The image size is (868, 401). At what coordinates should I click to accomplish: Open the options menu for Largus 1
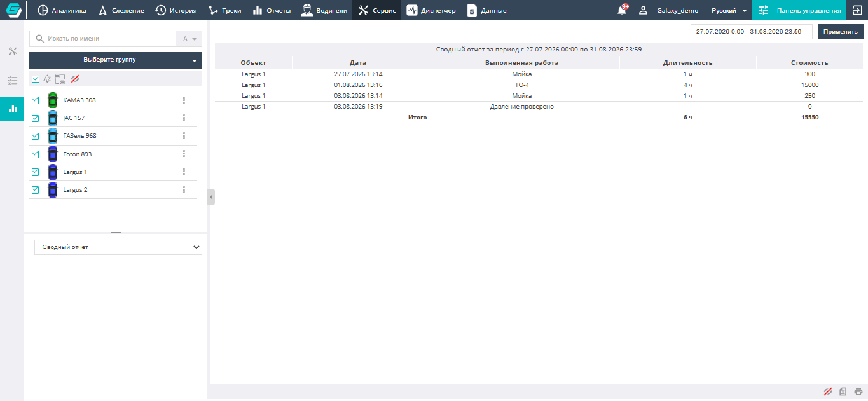click(x=184, y=172)
